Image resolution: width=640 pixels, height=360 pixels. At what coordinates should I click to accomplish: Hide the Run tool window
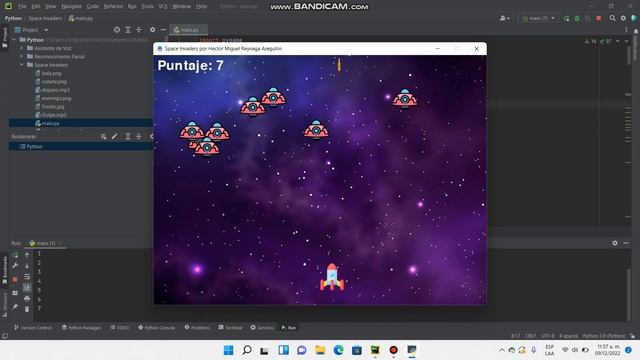[626, 243]
